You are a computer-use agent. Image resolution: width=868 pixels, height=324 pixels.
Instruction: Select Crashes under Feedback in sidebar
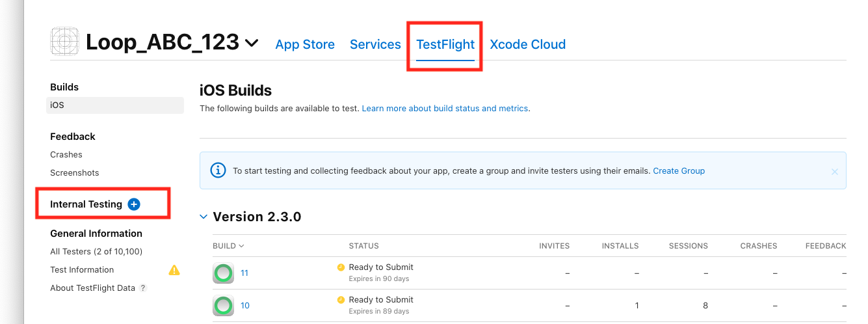66,155
